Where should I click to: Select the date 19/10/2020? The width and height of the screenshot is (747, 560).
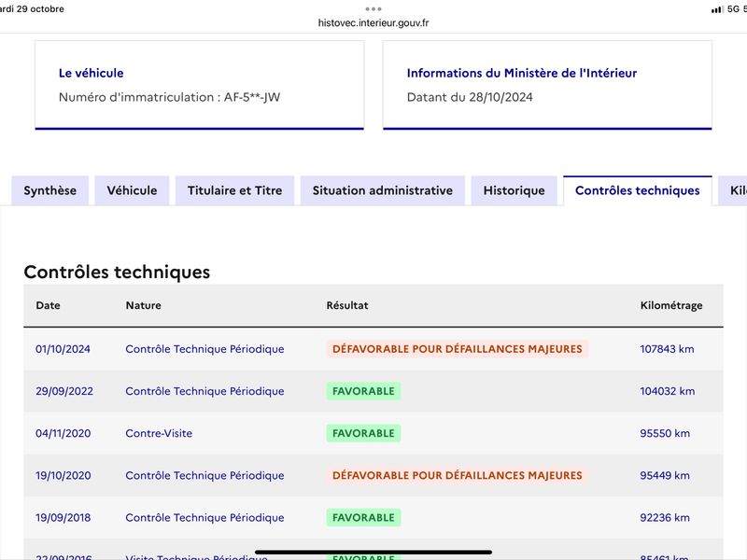pos(63,475)
